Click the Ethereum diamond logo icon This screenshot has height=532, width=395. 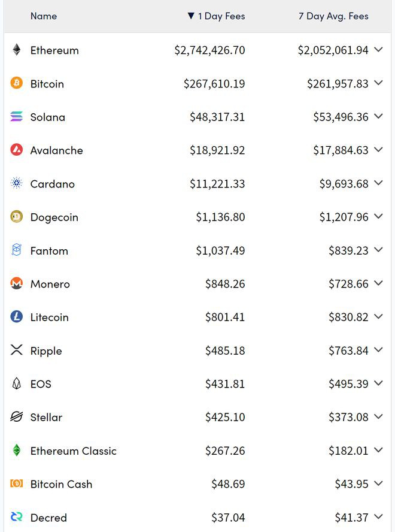coord(17,50)
